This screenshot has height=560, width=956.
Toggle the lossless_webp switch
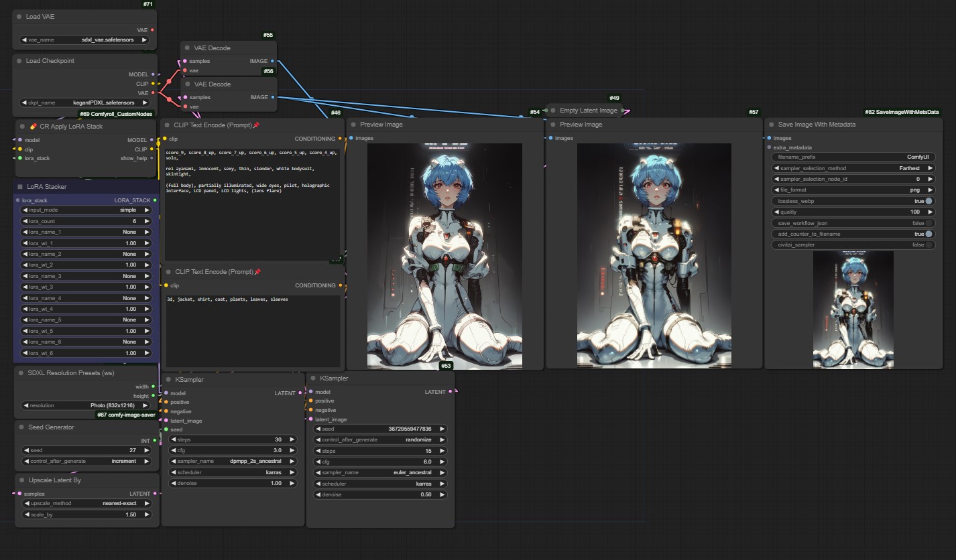tap(928, 201)
